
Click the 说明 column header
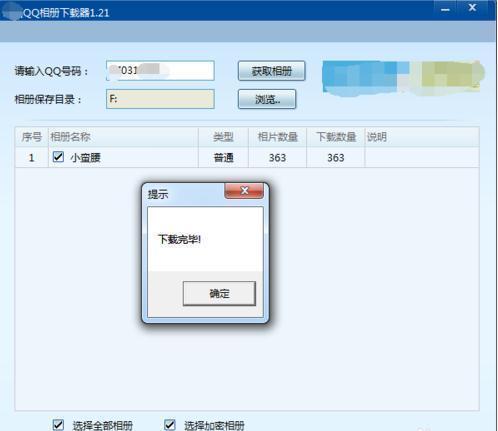click(x=422, y=137)
